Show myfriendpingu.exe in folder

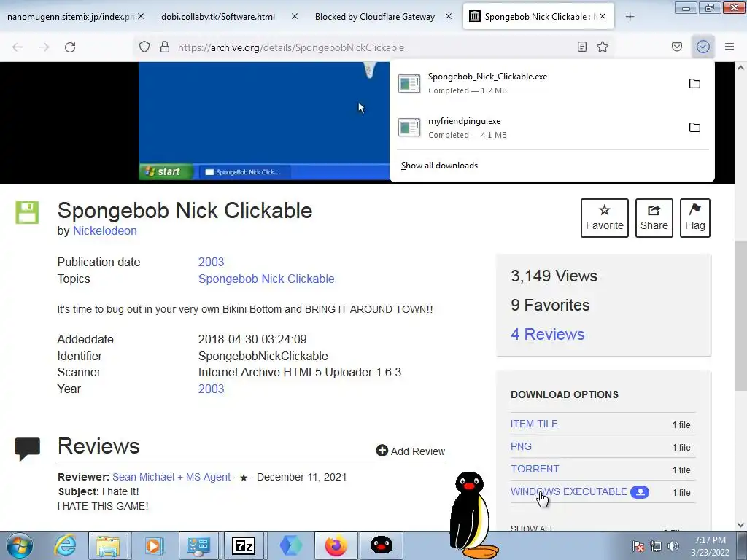(694, 127)
